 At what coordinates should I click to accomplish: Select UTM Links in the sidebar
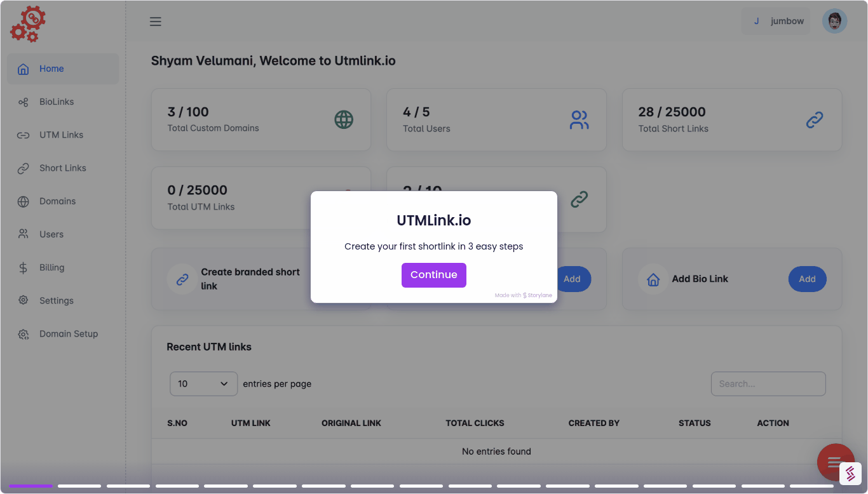click(x=61, y=135)
